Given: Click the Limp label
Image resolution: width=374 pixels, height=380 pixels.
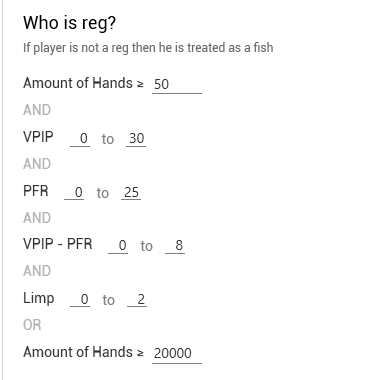Looking at the screenshot, I should (x=38, y=298).
